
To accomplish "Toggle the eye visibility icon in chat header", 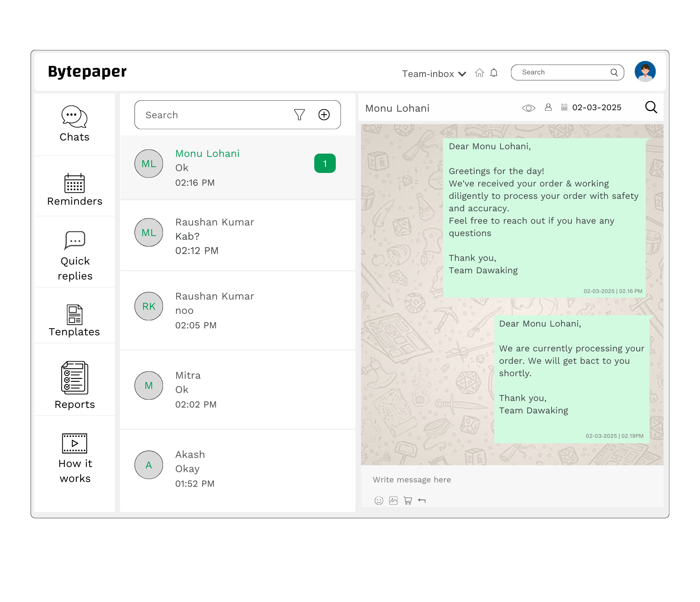I will 529,108.
